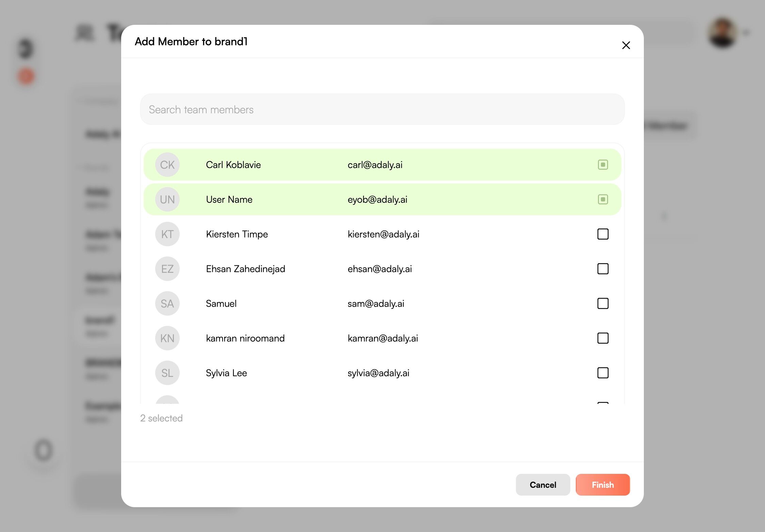Click the KT avatar for Kiersten Timpe

pos(167,234)
